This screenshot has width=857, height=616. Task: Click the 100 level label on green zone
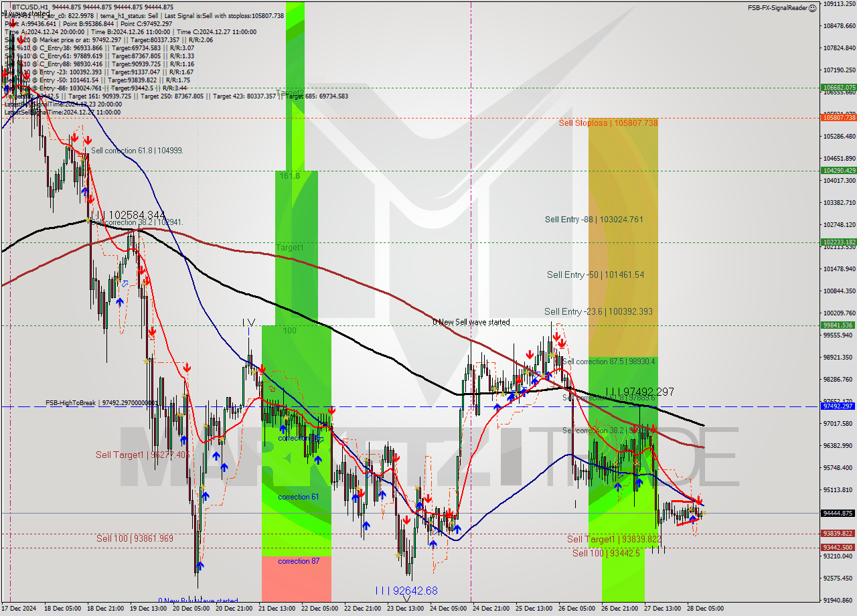click(x=289, y=331)
